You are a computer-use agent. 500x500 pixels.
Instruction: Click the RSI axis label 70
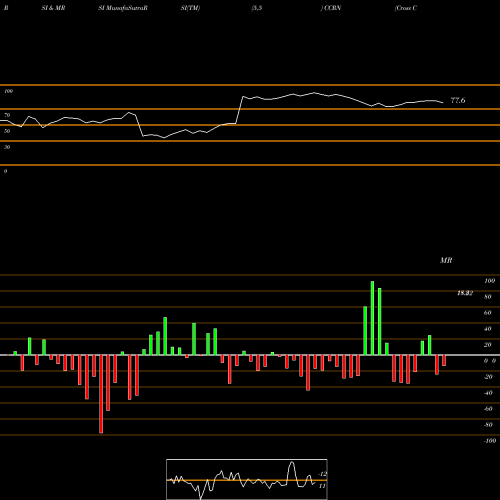pyautogui.click(x=7, y=115)
